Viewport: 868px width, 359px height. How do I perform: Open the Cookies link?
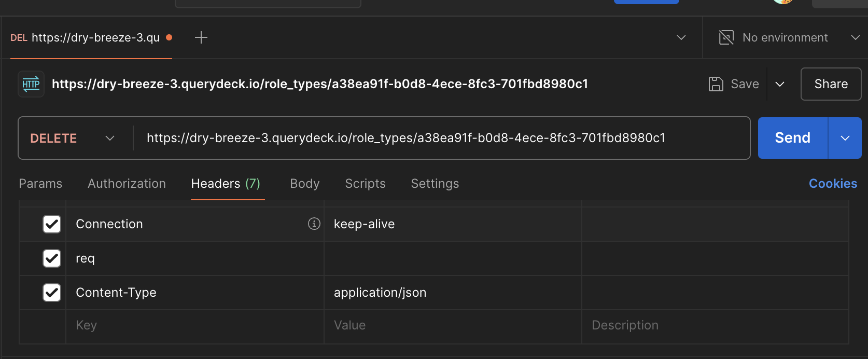click(x=833, y=184)
